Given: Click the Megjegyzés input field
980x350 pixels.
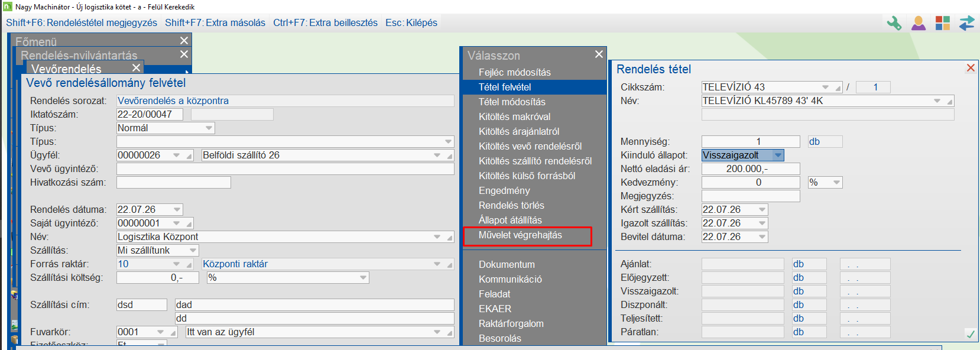Looking at the screenshot, I should pos(750,196).
